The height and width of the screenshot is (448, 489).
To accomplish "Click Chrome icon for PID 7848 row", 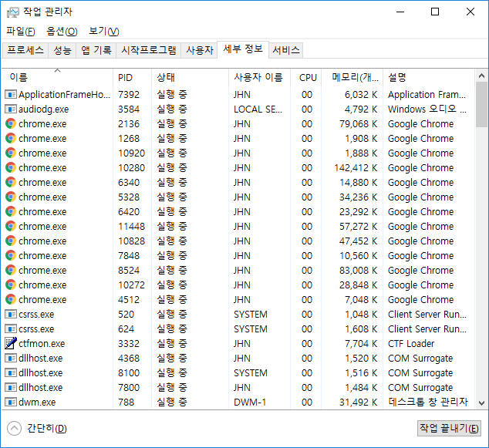I will point(11,255).
